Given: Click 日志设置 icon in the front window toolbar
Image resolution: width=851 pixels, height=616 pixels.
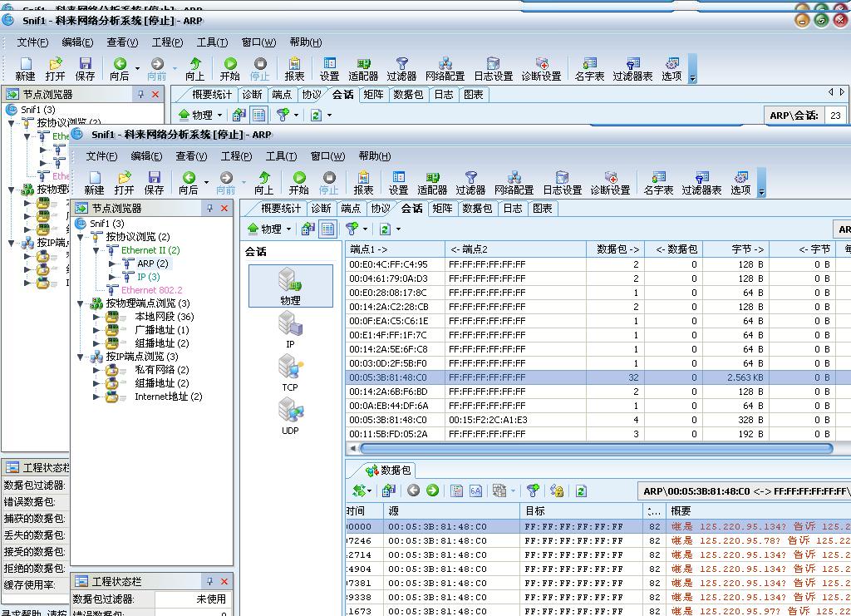Looking at the screenshot, I should click(x=562, y=183).
